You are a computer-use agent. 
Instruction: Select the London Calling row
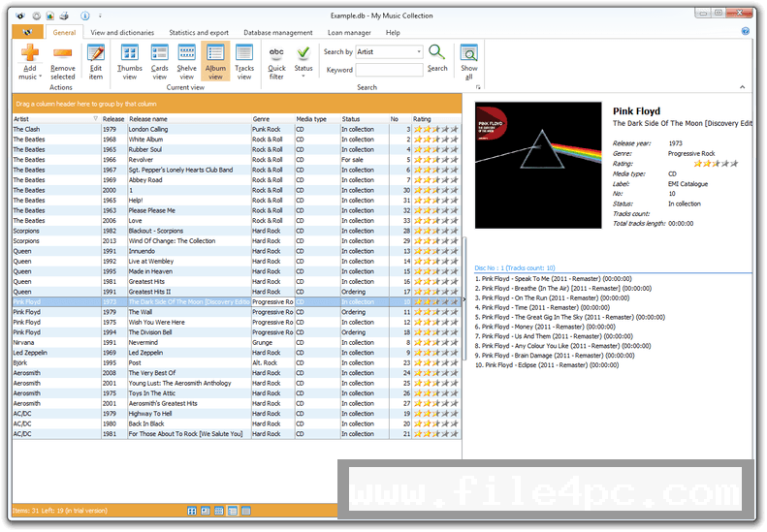[237, 129]
